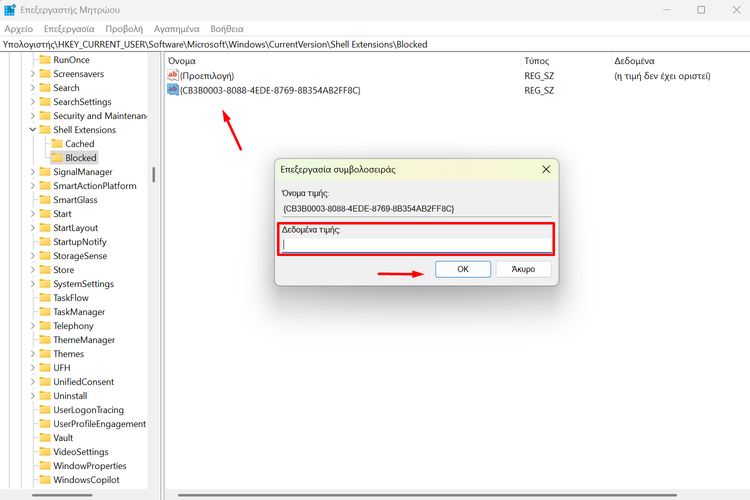Image resolution: width=750 pixels, height=500 pixels.
Task: Confirm the string edit with OK
Action: tap(463, 269)
